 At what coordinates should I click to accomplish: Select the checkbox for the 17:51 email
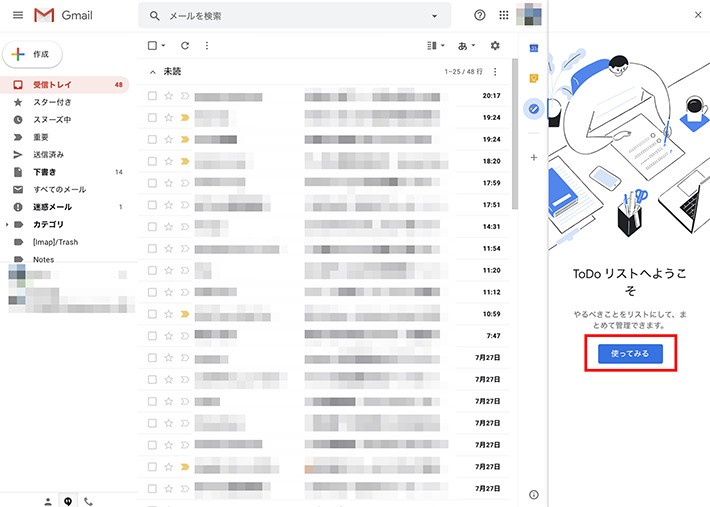(x=152, y=205)
